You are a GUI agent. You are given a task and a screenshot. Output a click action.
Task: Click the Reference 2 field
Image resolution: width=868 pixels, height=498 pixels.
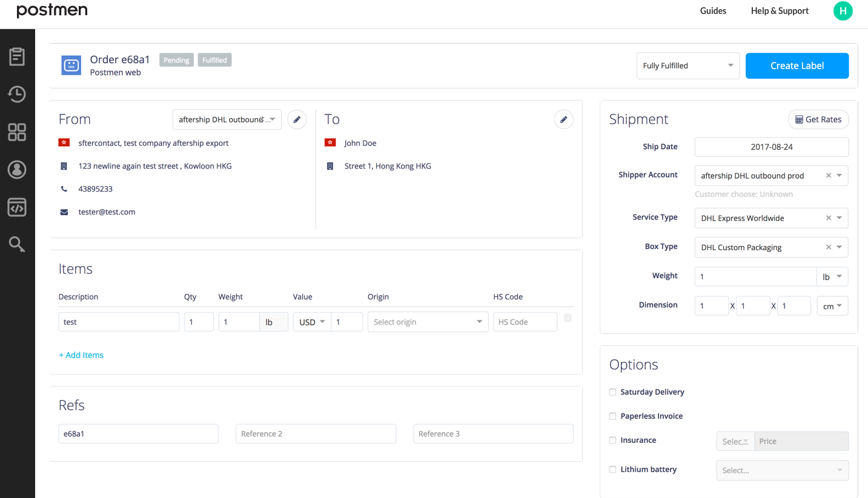tap(316, 434)
